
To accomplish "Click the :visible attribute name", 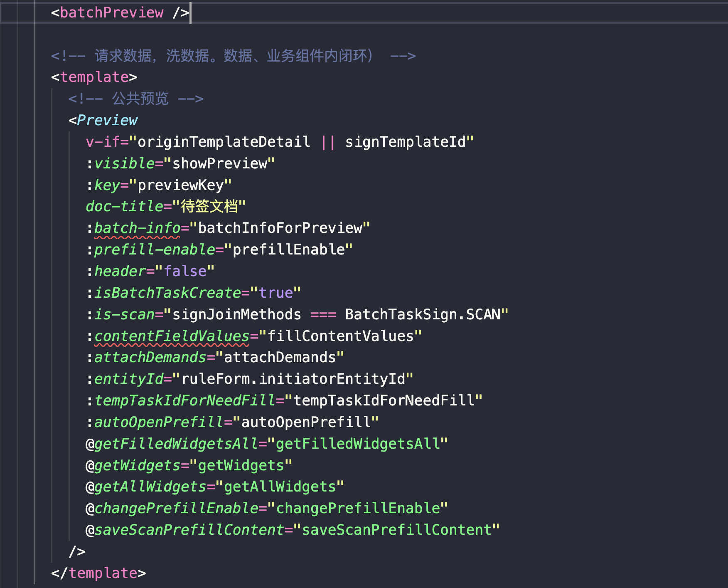I will (120, 163).
